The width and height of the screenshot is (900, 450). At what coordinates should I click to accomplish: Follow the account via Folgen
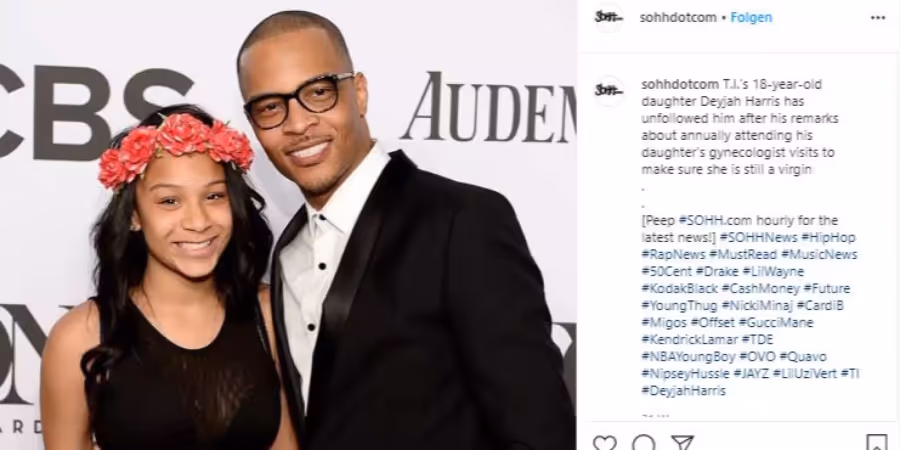tap(751, 18)
